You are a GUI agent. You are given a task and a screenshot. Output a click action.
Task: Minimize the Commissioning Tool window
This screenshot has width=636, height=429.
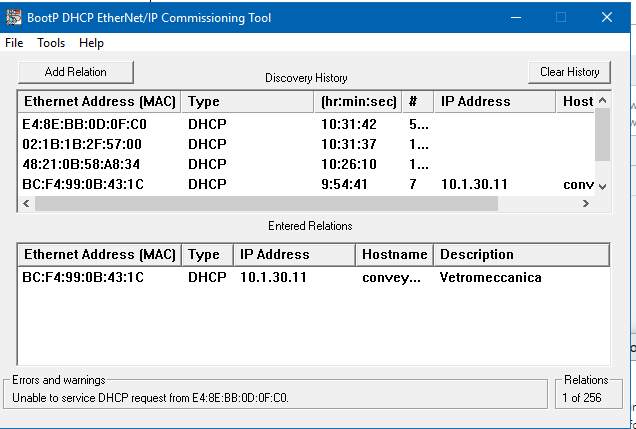point(516,17)
